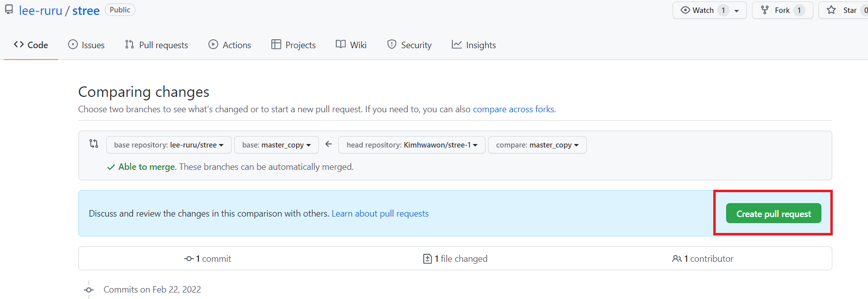Open Learn about pull requests link
Screen dimensions: 868x299
click(x=380, y=214)
